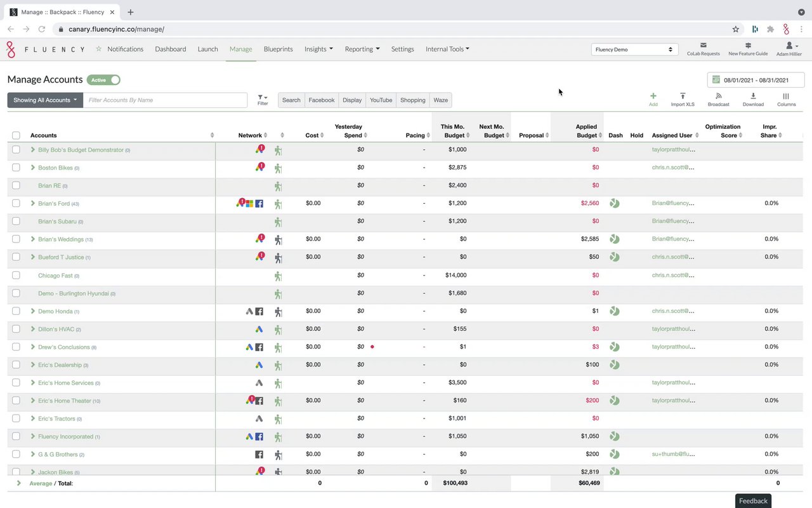Reload the page in the browser
The height and width of the screenshot is (508, 812).
[42, 29]
